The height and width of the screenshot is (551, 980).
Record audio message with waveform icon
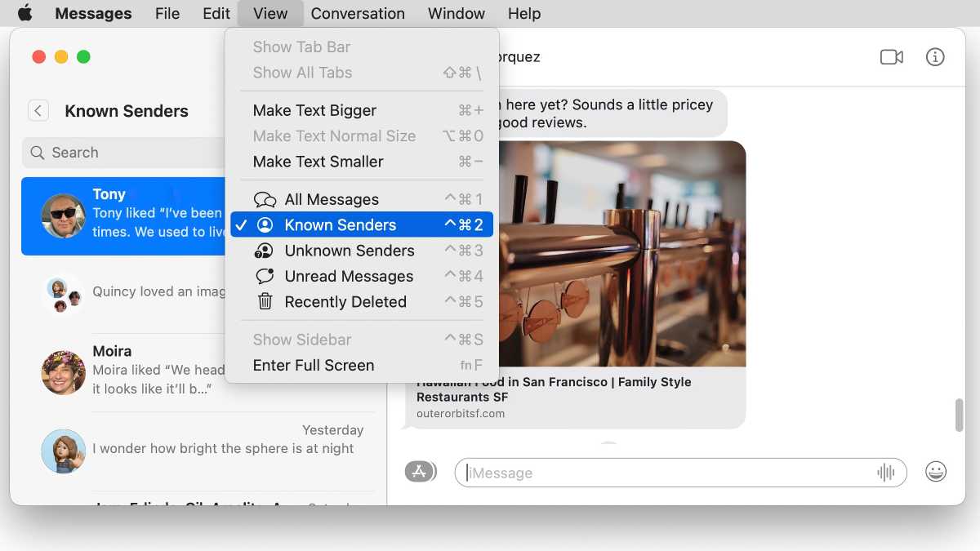pos(885,473)
